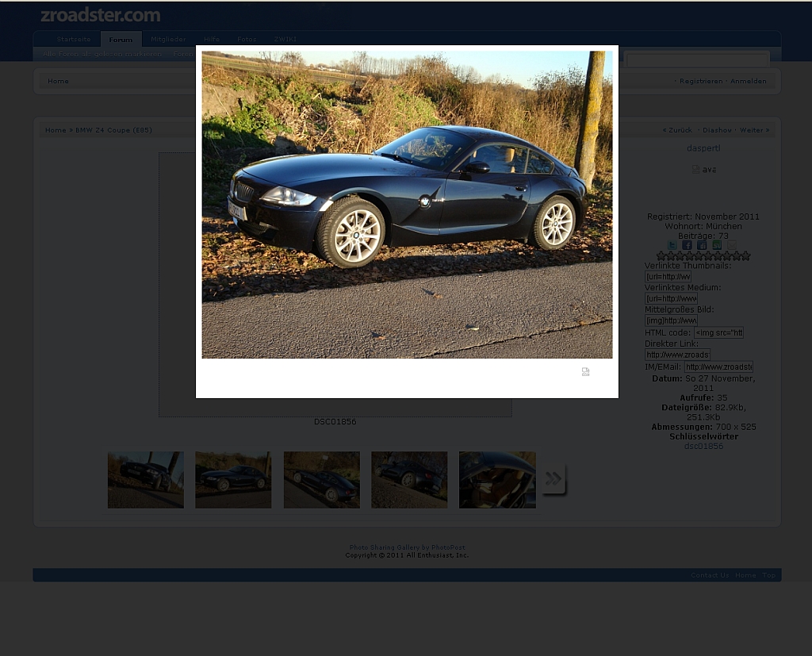
Task: Click the Facebook share icon
Action: (x=688, y=245)
